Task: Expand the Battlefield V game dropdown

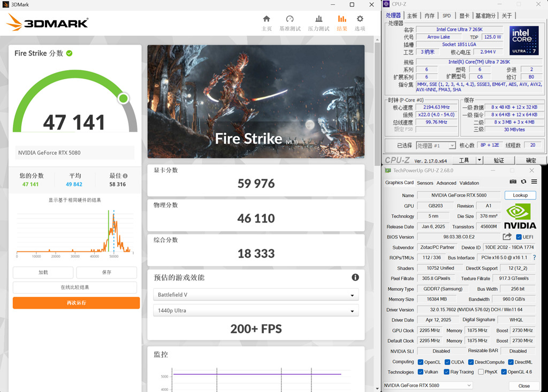Action: [x=256, y=295]
